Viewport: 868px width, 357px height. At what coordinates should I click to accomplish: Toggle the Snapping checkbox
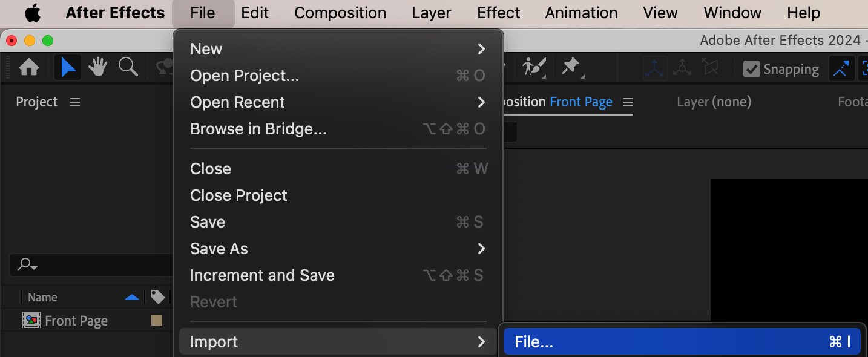pos(752,69)
